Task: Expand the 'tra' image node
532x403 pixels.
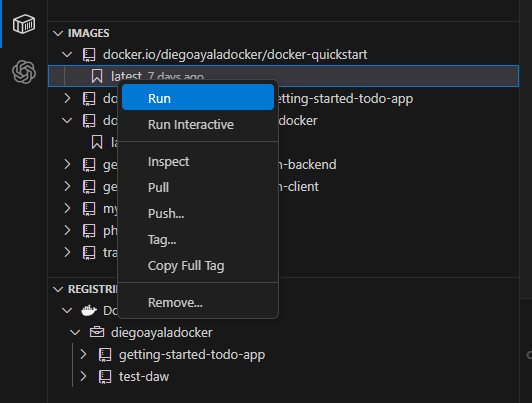Action: coord(67,252)
